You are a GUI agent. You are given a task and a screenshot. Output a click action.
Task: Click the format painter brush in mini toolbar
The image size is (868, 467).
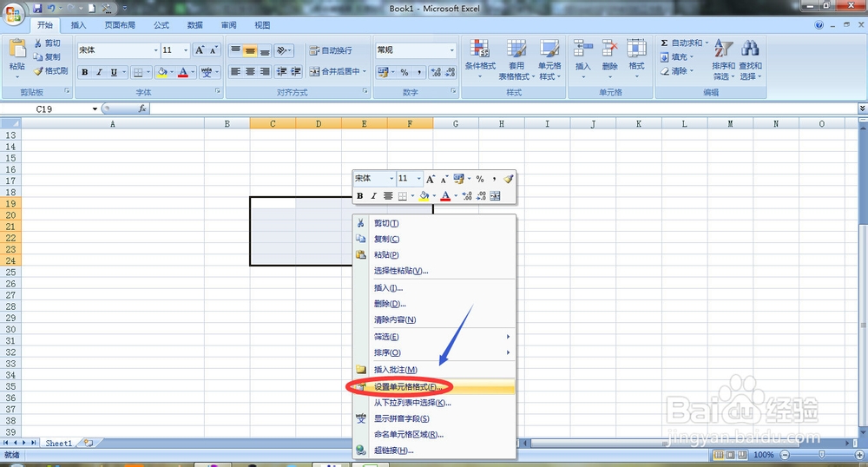click(x=508, y=179)
